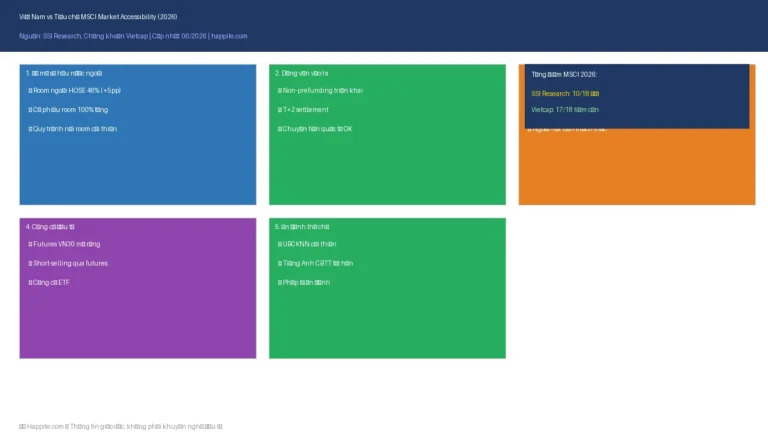Viewport: 768px width, 448px height.
Task: Click the 'Short-selling qua futures' bullet
Action: (x=68, y=263)
